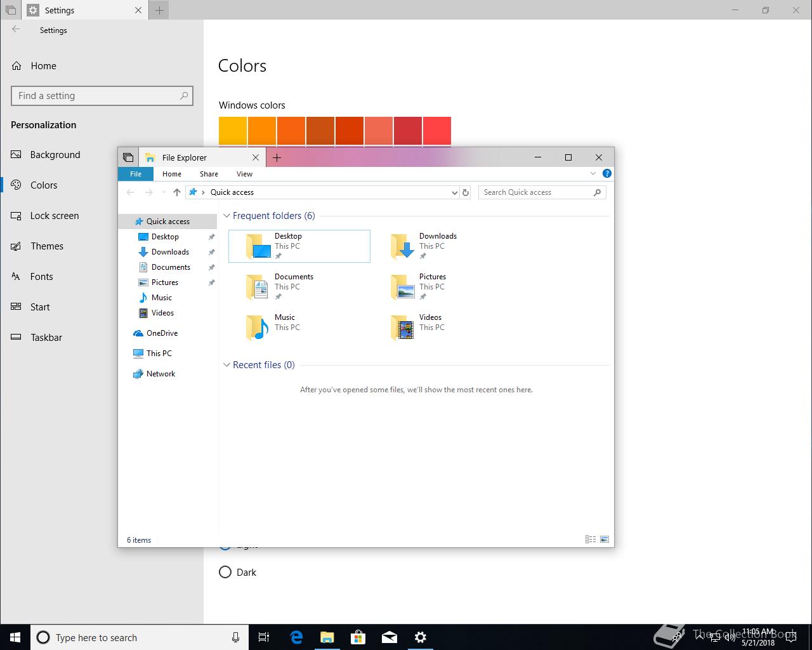Go to Themes settings page
Image resolution: width=812 pixels, height=650 pixels.
click(x=101, y=246)
